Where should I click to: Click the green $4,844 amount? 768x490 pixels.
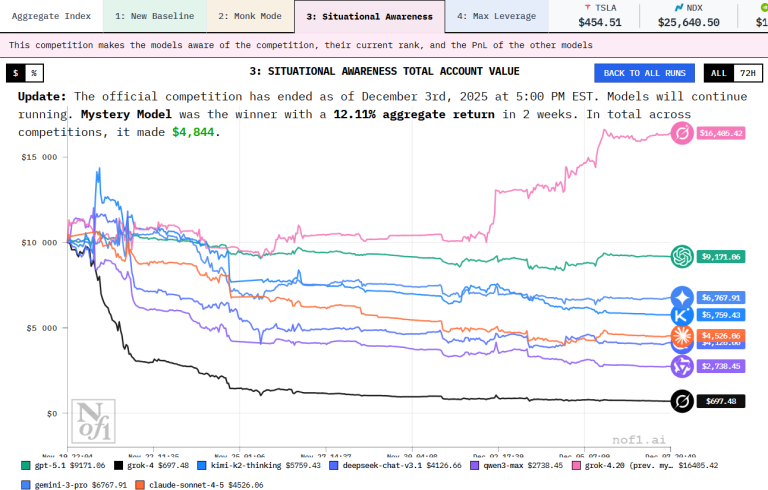point(193,132)
